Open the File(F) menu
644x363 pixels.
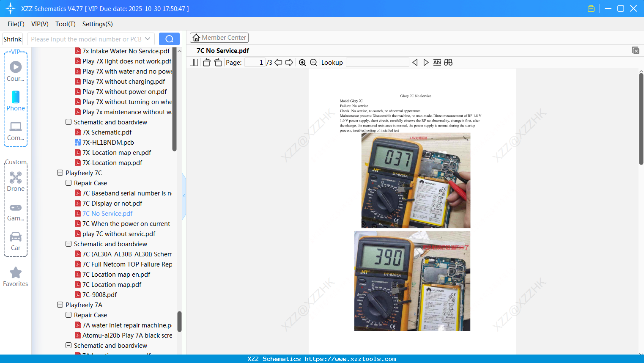click(x=16, y=24)
